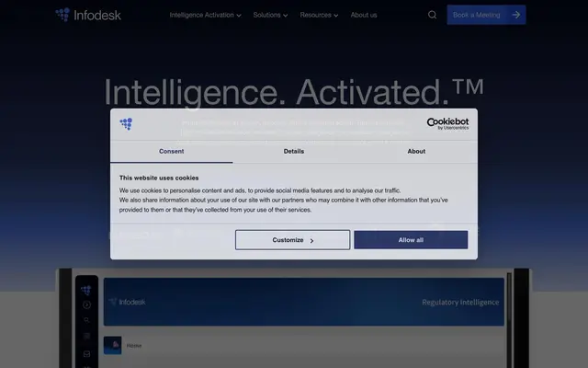
Task: Click the Cookiebot by Usercentrics logo
Action: click(447, 123)
